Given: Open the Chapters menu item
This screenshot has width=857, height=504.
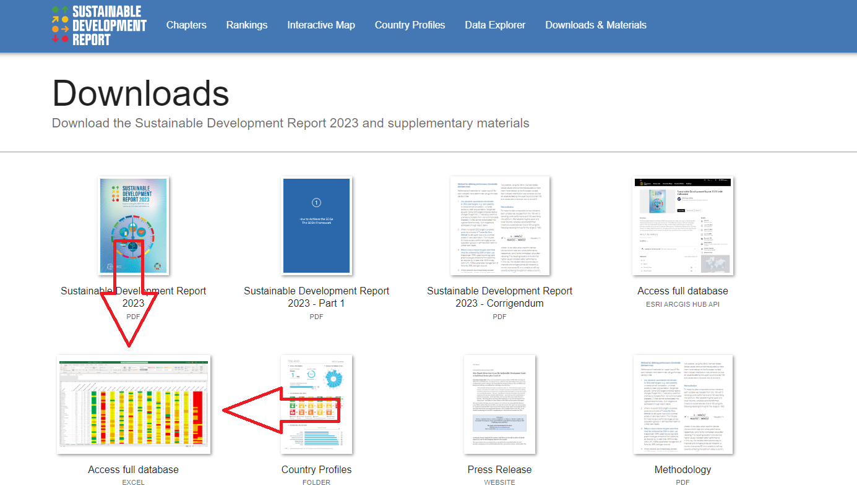Looking at the screenshot, I should (186, 25).
